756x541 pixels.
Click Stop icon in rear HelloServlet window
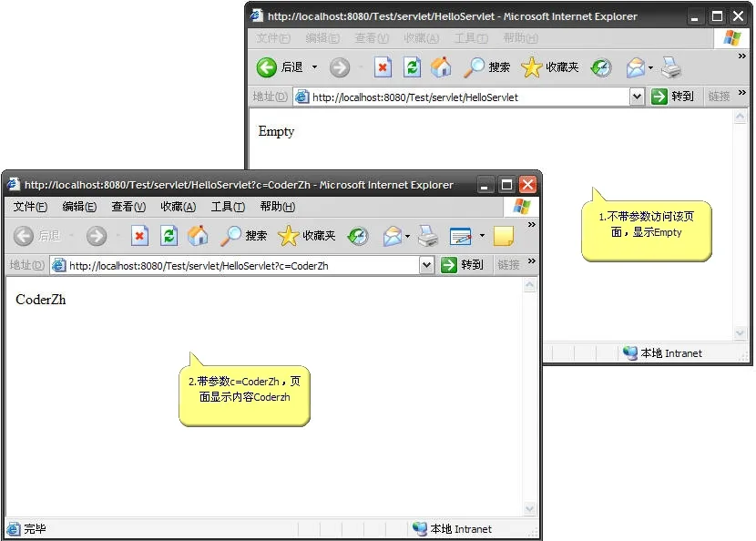click(x=383, y=67)
